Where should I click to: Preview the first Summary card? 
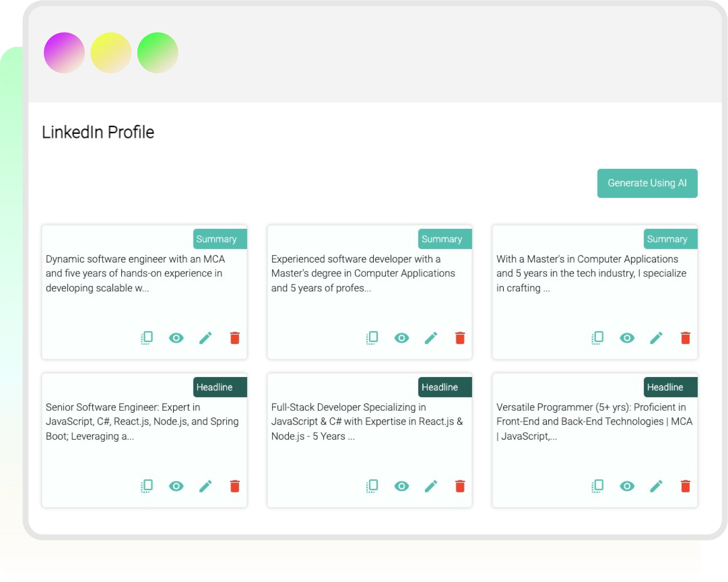point(176,338)
